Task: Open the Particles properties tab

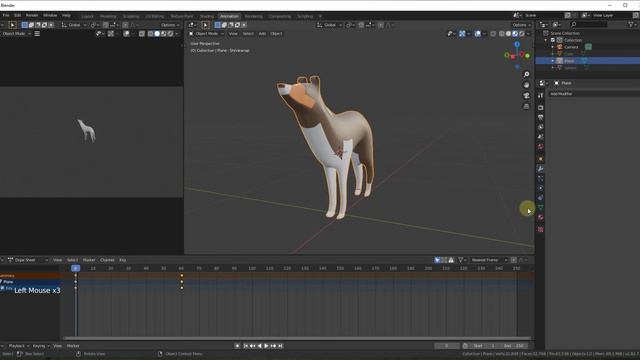Action: tap(540, 178)
